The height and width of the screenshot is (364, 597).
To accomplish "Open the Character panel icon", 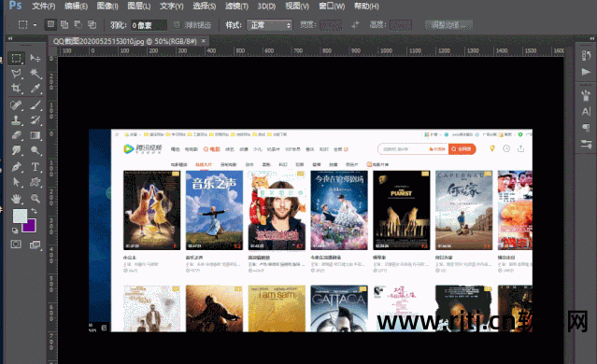I will coord(587,111).
